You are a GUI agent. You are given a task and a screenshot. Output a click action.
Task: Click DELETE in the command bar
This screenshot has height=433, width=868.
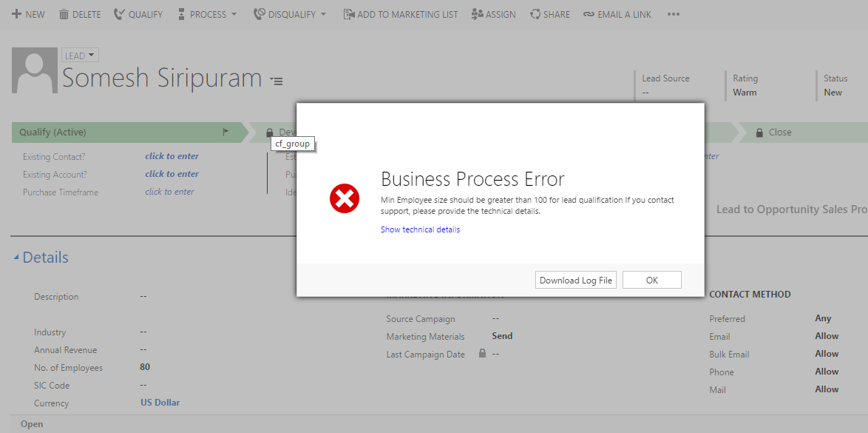(87, 14)
